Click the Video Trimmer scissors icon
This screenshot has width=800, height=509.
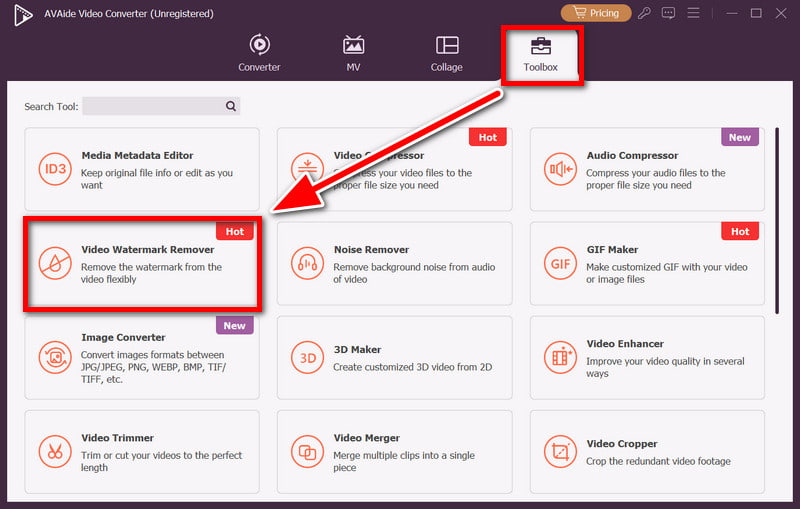(x=55, y=452)
